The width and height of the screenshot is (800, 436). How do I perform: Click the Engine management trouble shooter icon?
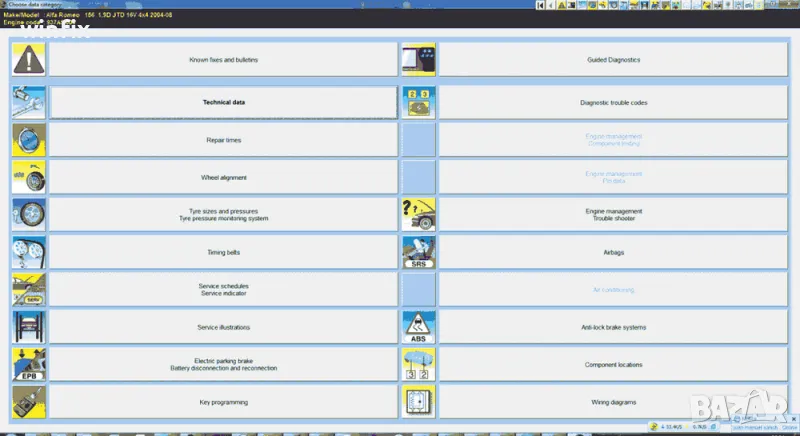coord(418,214)
